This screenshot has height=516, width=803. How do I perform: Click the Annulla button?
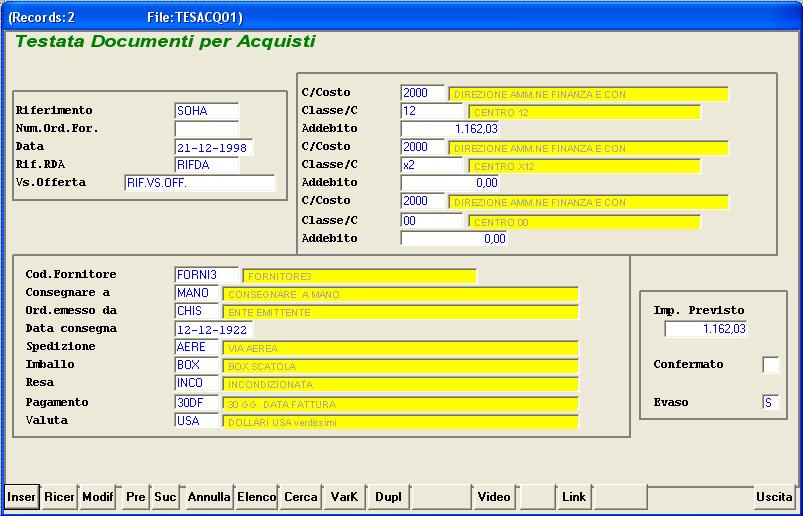point(208,497)
